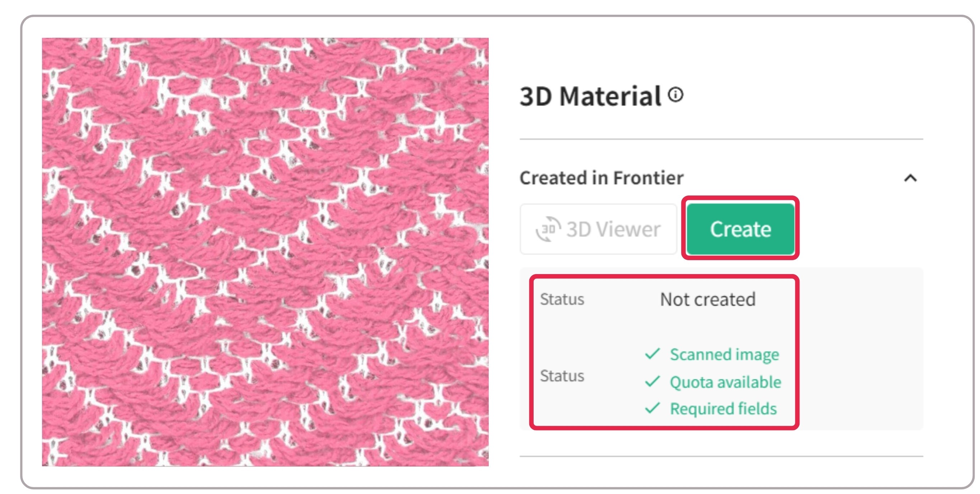
Task: Click the 3D Viewer text label
Action: coord(613,229)
